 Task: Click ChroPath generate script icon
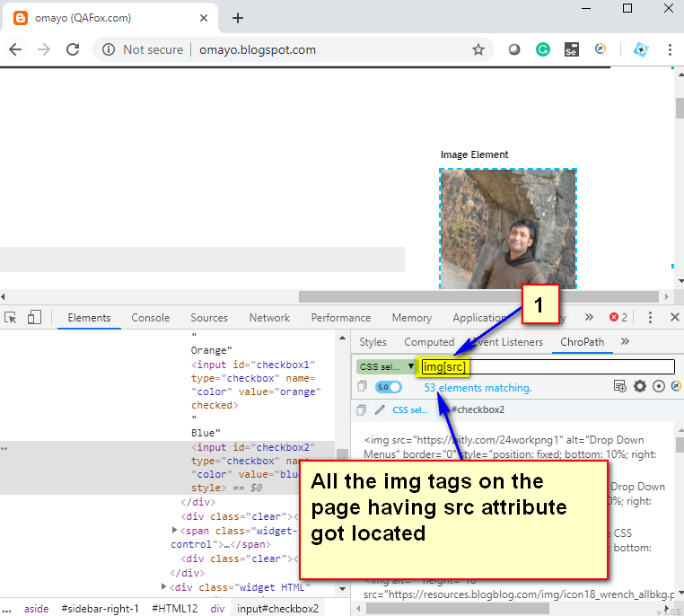[619, 386]
